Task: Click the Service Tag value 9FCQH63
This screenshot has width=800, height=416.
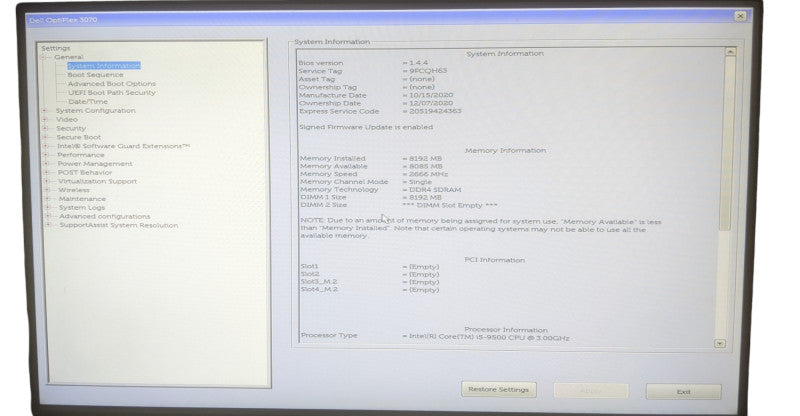Action: tap(428, 71)
